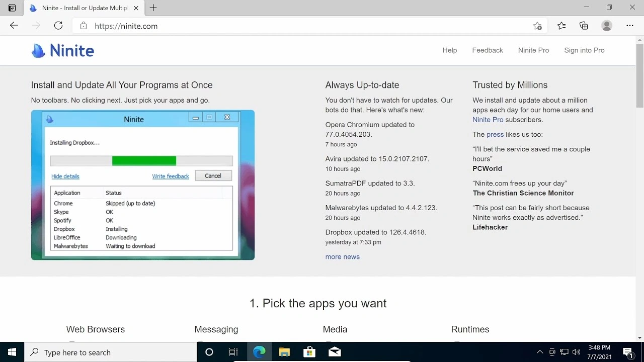
Task: Open the clock showing 3:48 PM
Action: pos(599,352)
